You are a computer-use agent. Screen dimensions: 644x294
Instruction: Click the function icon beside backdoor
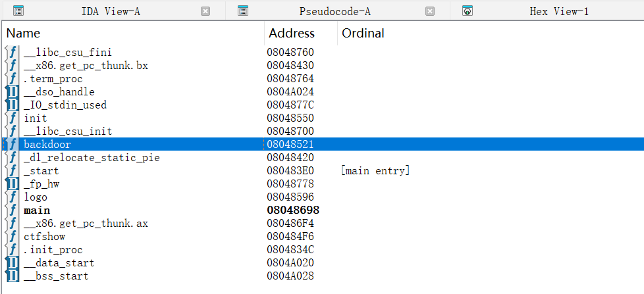coord(12,144)
